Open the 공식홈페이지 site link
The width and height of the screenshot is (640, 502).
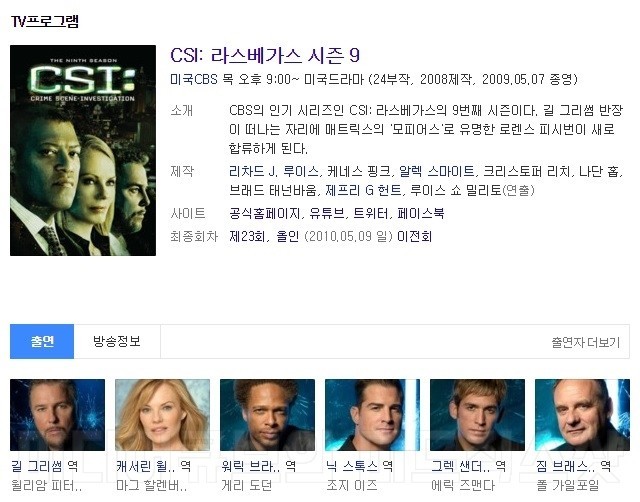(264, 213)
